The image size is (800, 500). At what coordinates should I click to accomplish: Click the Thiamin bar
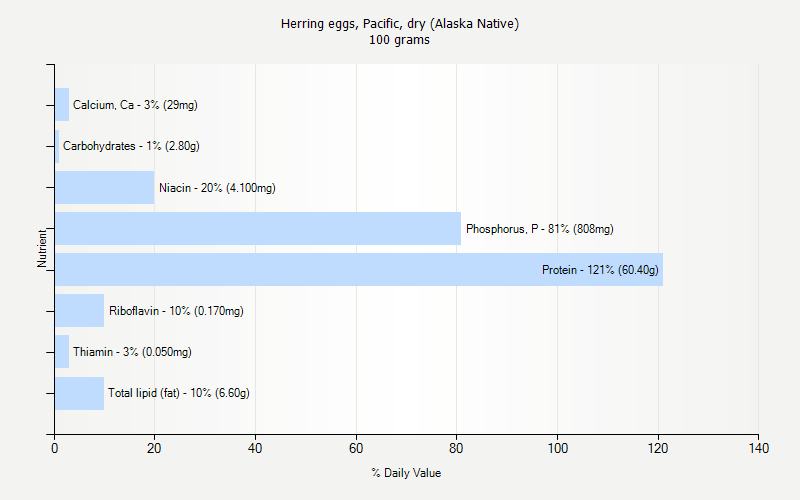click(x=62, y=352)
